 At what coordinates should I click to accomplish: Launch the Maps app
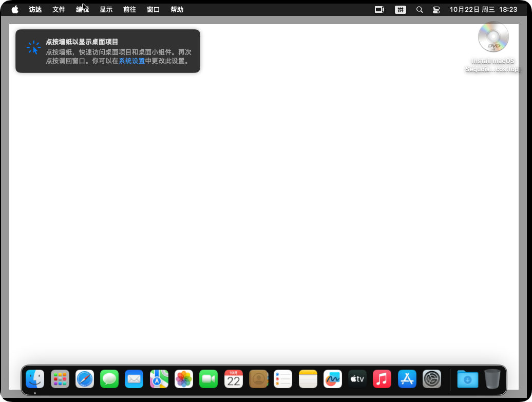pos(159,379)
